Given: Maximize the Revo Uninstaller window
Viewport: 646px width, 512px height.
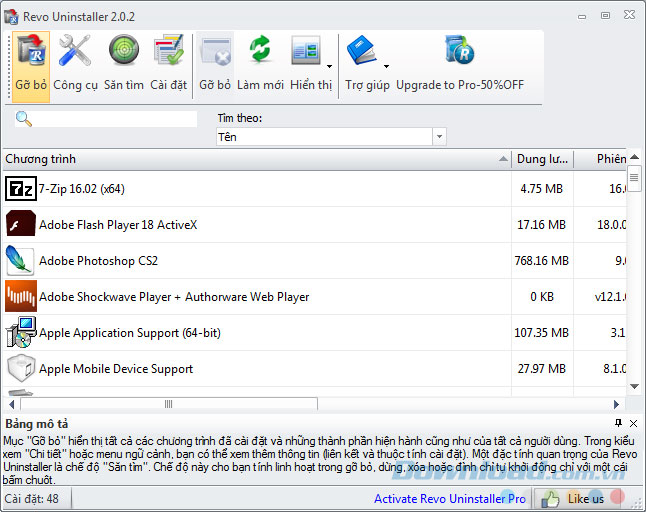Looking at the screenshot, I should (605, 16).
